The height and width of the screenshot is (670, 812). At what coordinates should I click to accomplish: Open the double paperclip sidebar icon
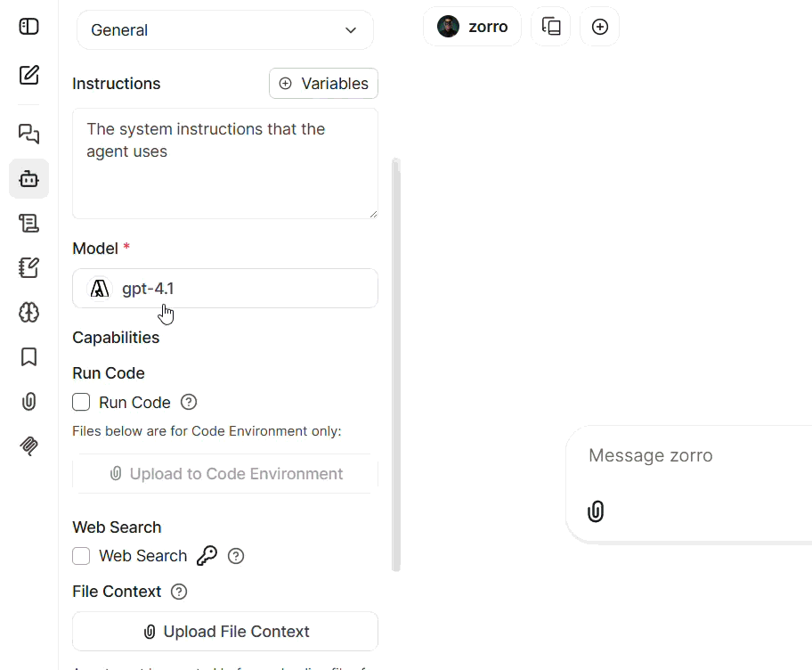click(29, 445)
